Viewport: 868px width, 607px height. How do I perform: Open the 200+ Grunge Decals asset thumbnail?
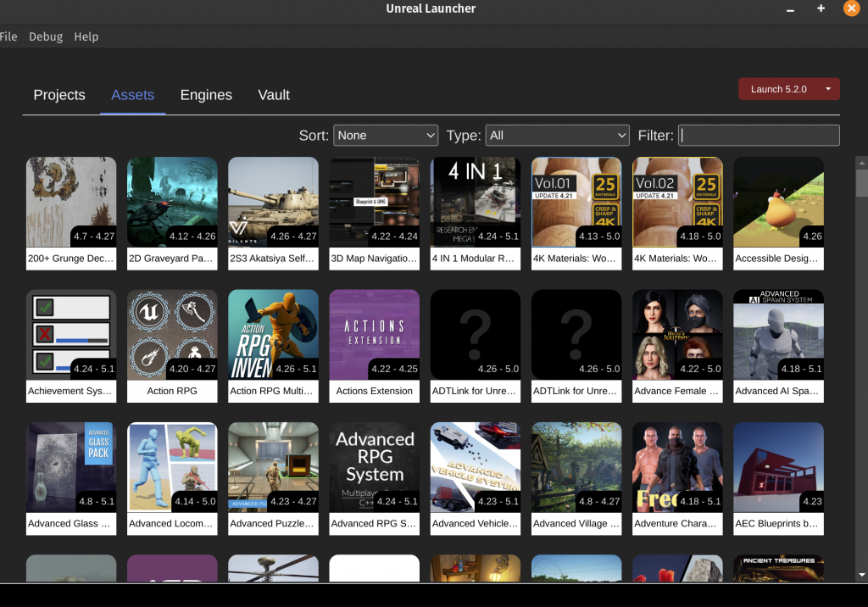pyautogui.click(x=71, y=202)
